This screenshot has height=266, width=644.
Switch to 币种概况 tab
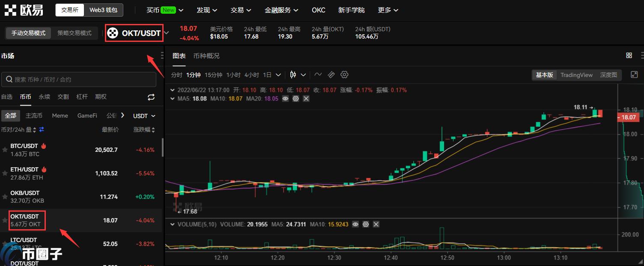[206, 56]
